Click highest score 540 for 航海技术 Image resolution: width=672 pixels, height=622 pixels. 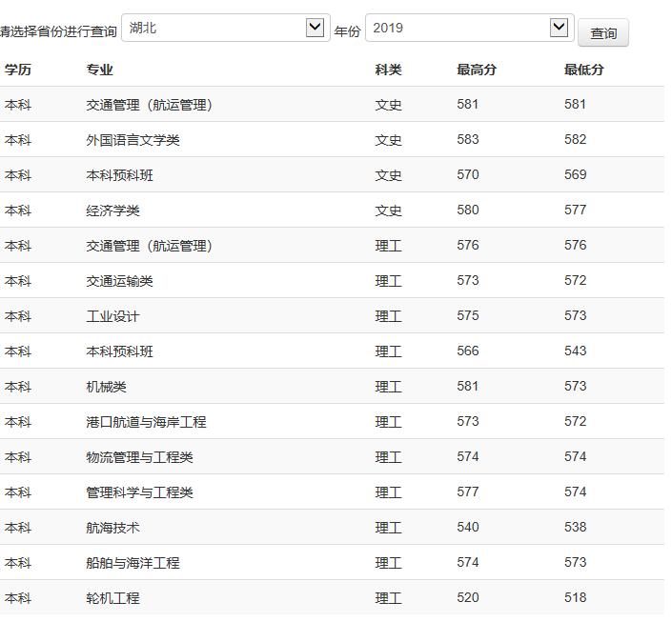pos(468,527)
